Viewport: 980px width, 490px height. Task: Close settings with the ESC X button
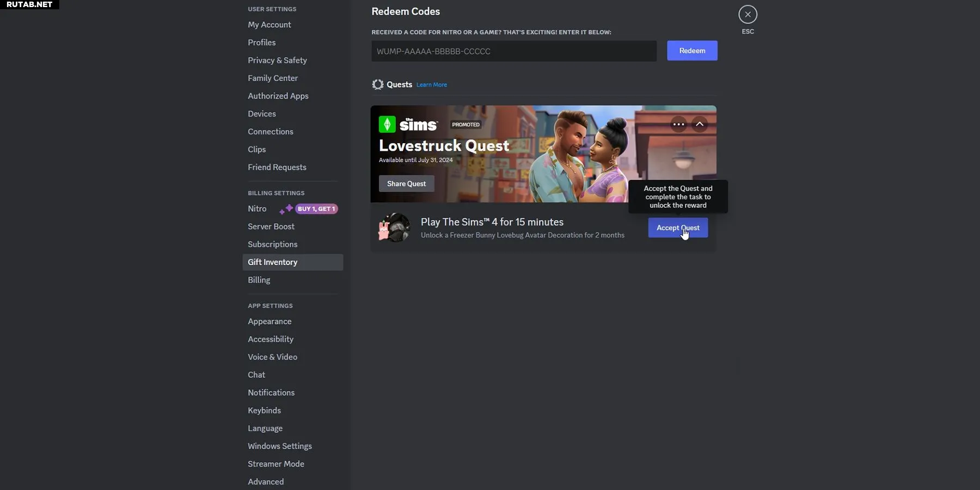[x=748, y=15]
